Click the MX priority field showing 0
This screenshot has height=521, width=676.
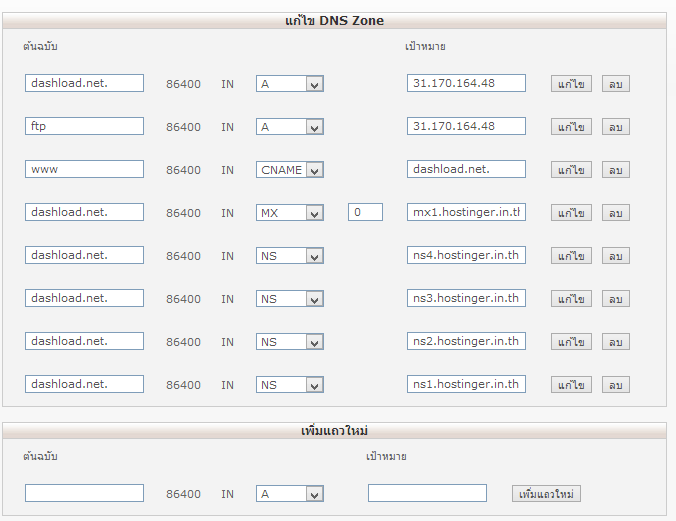[365, 212]
